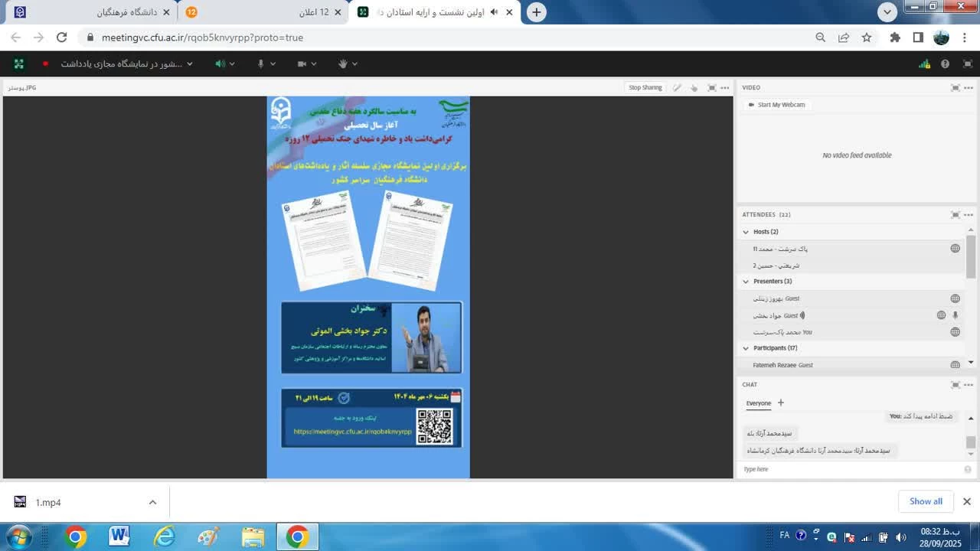Viewport: 980px width, 551px height.
Task: Select the Everyone chat tab
Action: click(759, 403)
